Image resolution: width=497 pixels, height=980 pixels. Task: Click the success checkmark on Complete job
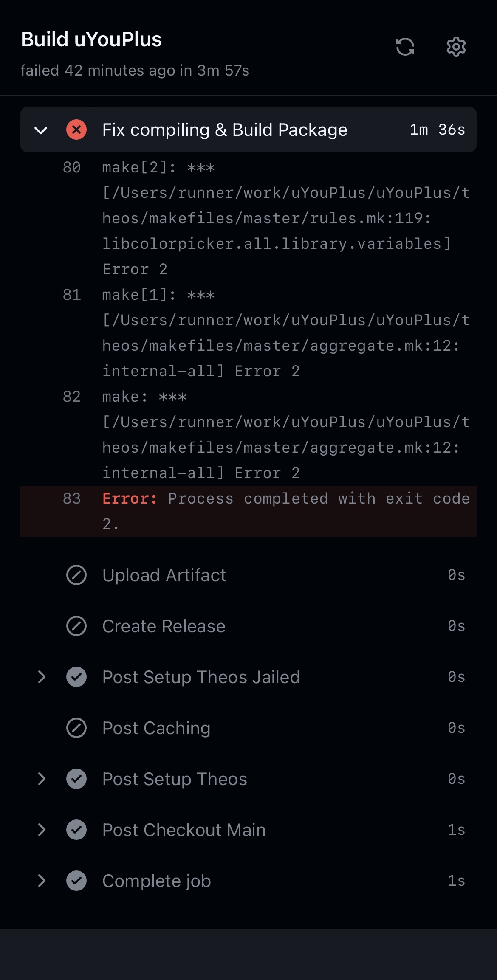point(76,881)
